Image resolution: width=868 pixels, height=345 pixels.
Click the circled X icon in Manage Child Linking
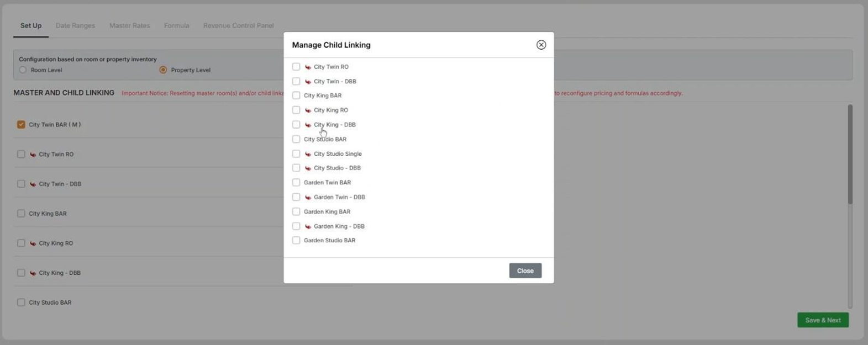point(541,45)
